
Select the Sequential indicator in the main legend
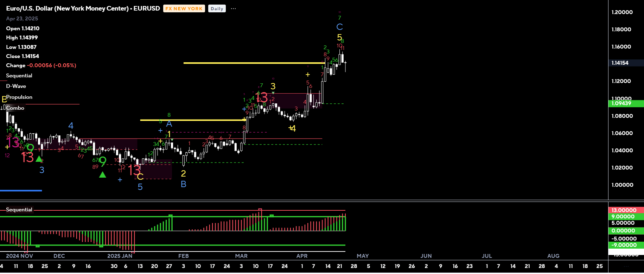[x=19, y=76]
